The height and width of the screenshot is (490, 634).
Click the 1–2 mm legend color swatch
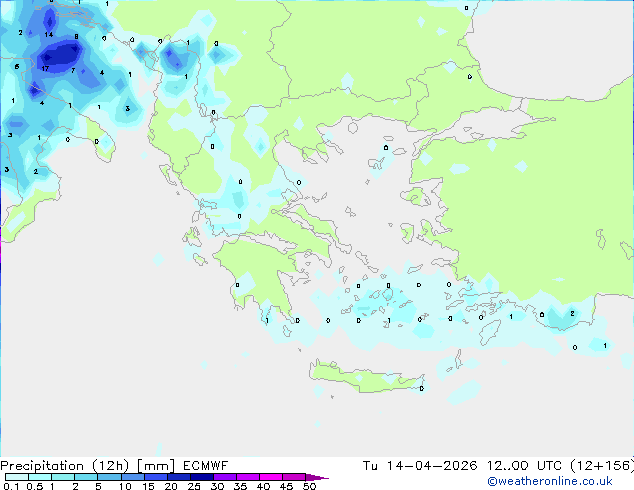click(x=63, y=477)
